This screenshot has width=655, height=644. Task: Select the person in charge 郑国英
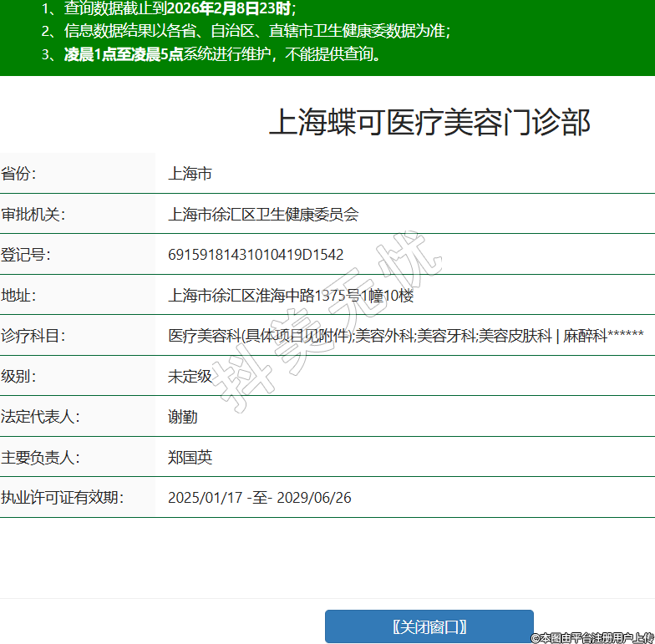pyautogui.click(x=190, y=458)
